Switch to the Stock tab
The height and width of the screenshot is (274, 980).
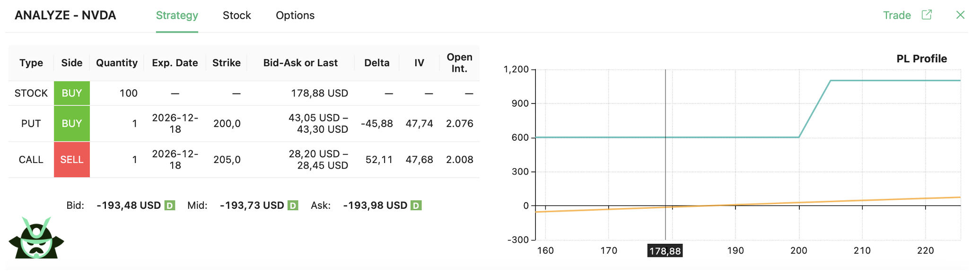(236, 16)
